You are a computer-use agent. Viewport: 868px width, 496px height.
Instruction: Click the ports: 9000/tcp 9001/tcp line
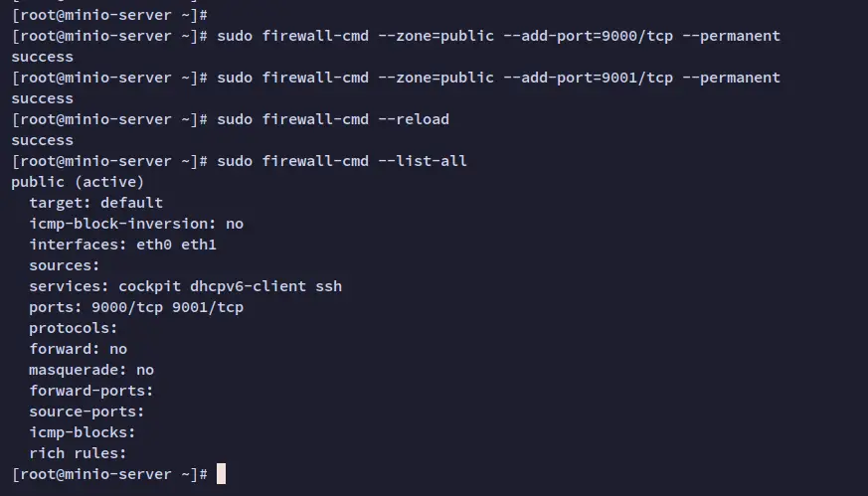(x=136, y=307)
